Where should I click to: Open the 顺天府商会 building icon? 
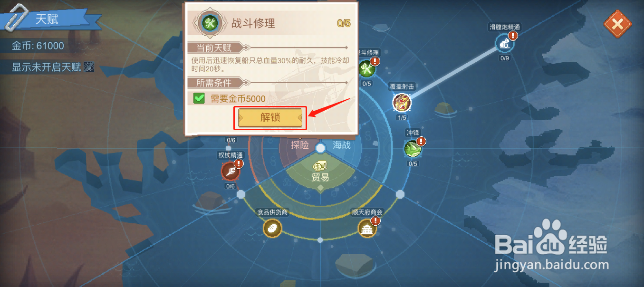tap(367, 229)
